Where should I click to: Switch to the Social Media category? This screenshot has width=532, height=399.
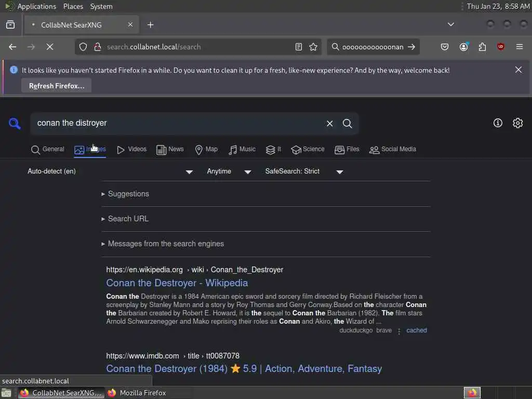click(x=393, y=149)
